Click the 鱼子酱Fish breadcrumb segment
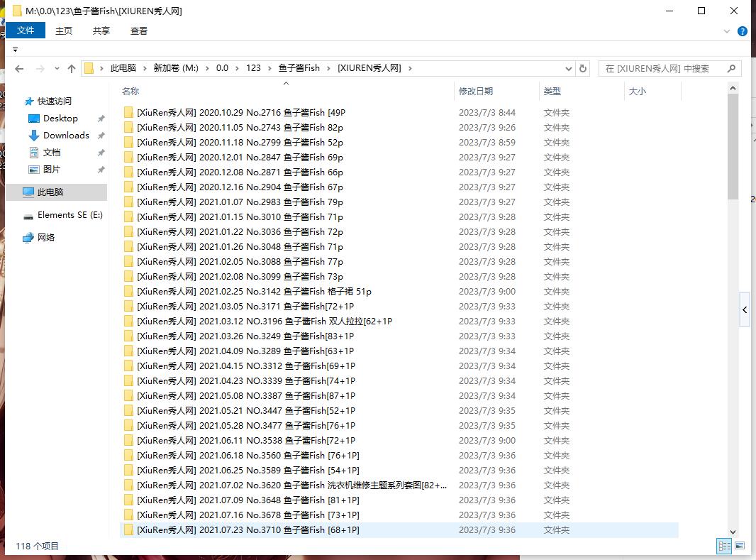This screenshot has height=560, width=756. coord(299,68)
